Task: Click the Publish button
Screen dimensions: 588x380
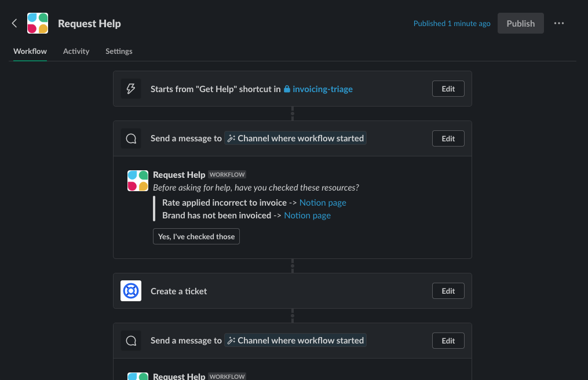Action: (x=520, y=23)
